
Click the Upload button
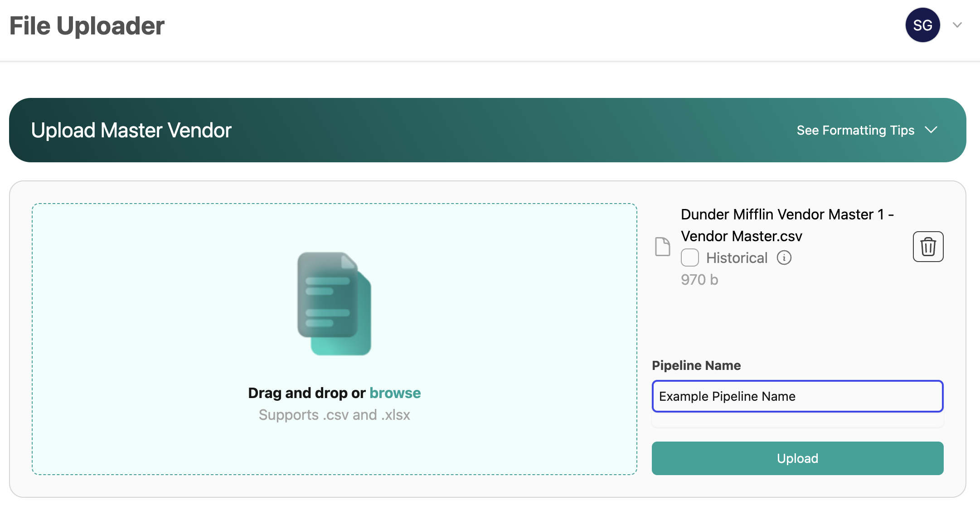point(797,458)
